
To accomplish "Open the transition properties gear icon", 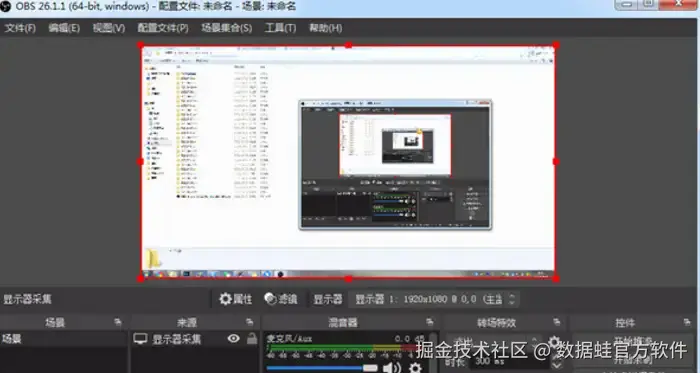I will [554, 342].
